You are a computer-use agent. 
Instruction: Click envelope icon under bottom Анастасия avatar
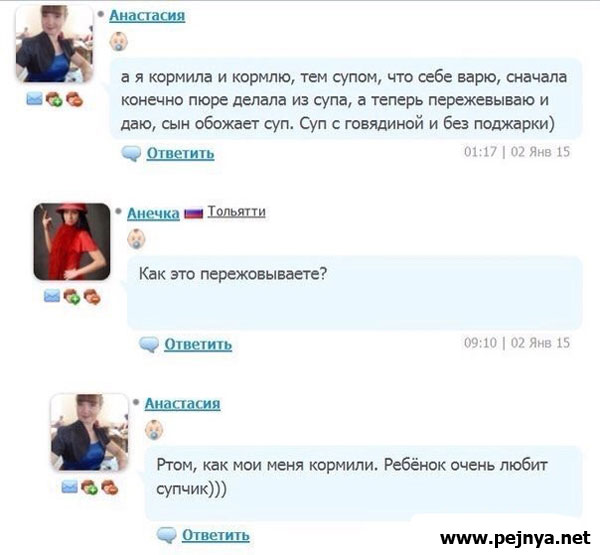pyautogui.click(x=69, y=487)
